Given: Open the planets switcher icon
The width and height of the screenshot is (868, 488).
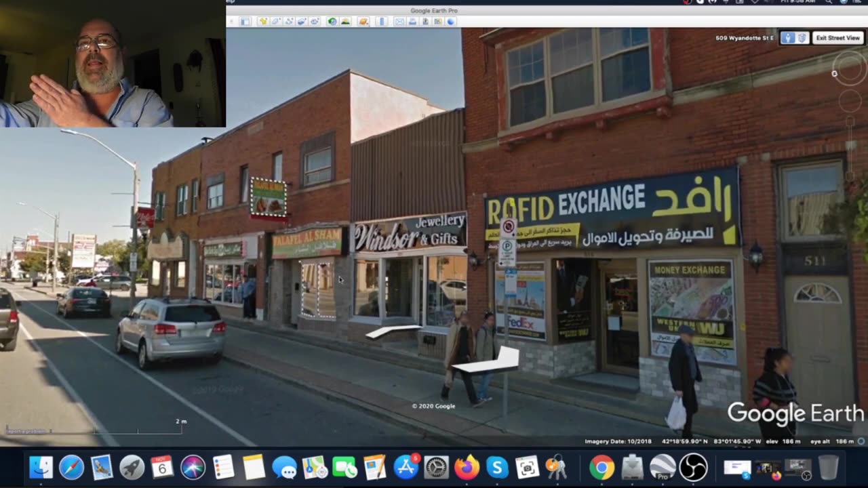Looking at the screenshot, I should tap(363, 22).
